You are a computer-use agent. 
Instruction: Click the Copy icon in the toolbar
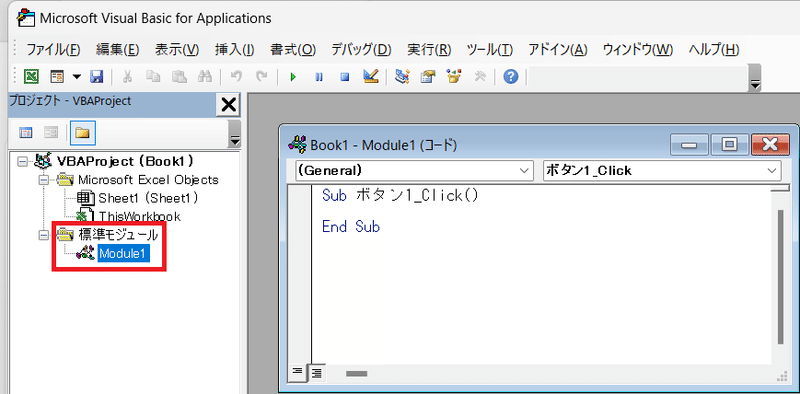(x=153, y=77)
